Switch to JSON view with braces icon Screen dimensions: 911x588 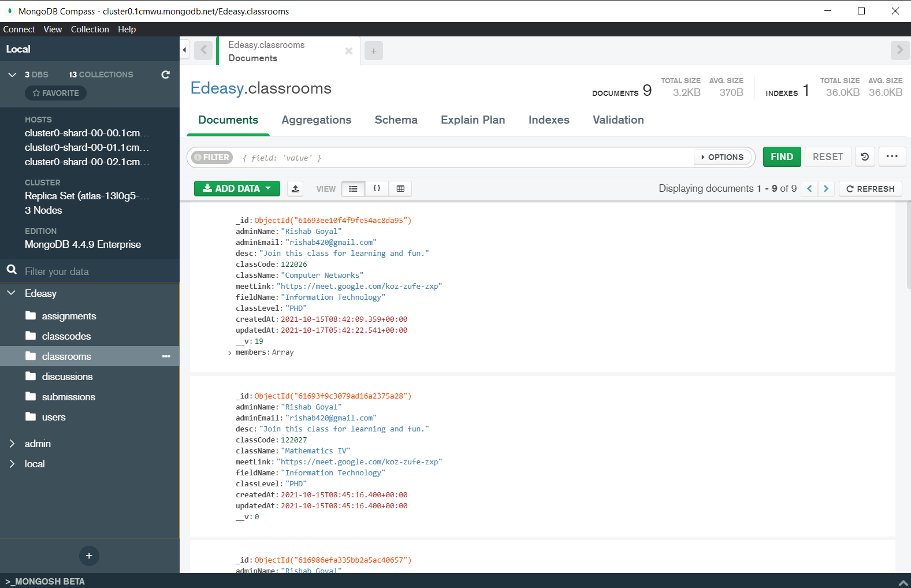(x=377, y=189)
